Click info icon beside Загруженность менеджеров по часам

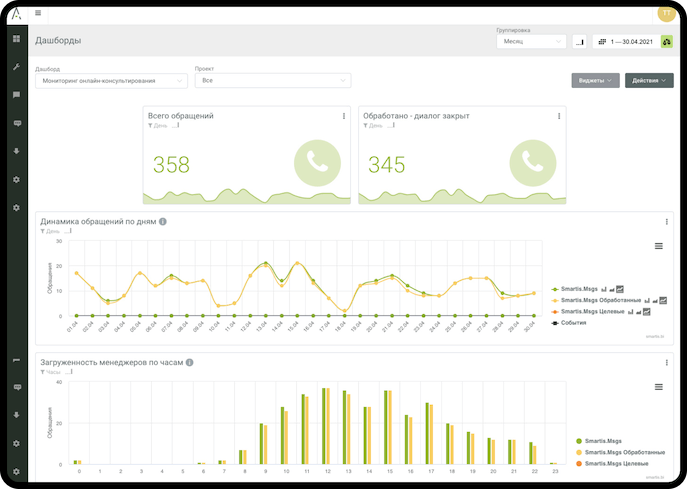click(190, 362)
